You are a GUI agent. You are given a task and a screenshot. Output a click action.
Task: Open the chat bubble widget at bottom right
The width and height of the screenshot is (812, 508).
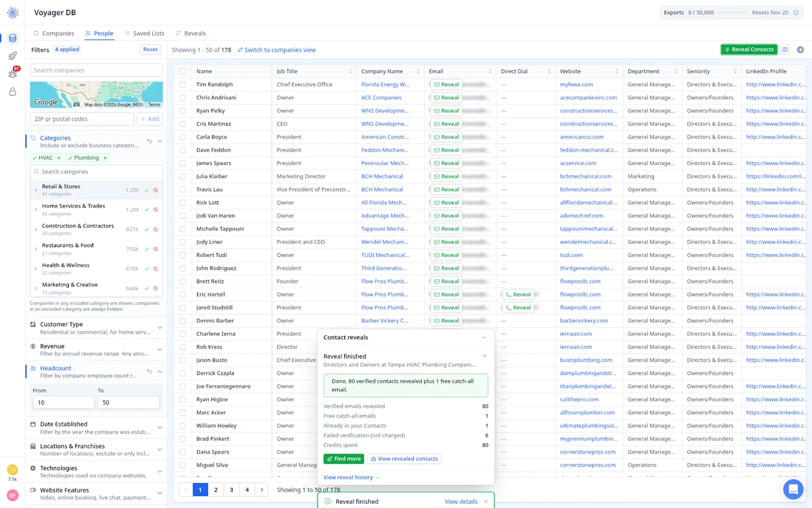pyautogui.click(x=793, y=489)
